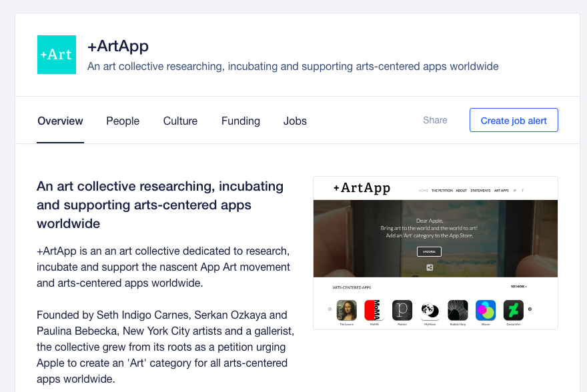This screenshot has width=587, height=392.
Task: Click STATEMENTS in the screenshot nav
Action: click(480, 191)
